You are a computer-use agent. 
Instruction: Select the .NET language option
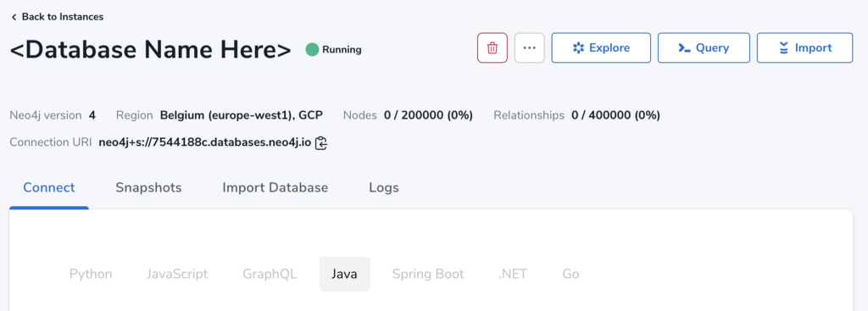[513, 274]
